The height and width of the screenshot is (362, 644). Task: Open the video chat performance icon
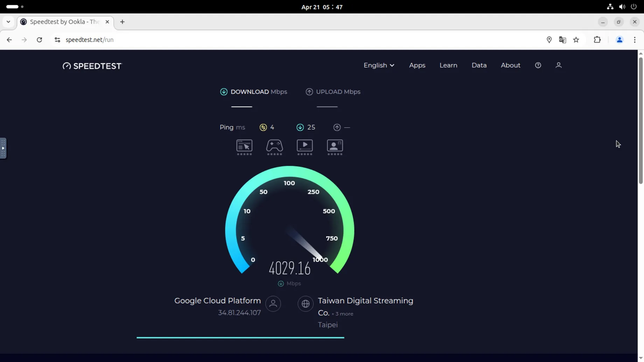coord(335,147)
